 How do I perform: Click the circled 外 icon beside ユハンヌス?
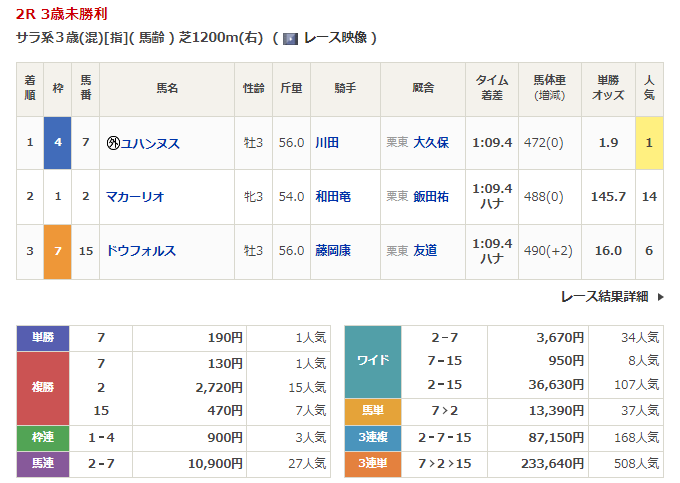tap(113, 143)
